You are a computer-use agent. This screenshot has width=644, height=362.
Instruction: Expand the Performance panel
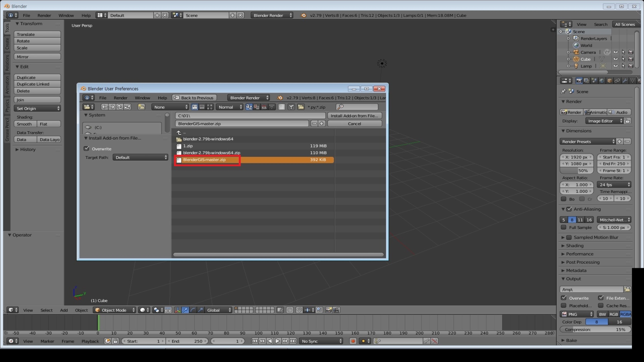click(580, 254)
